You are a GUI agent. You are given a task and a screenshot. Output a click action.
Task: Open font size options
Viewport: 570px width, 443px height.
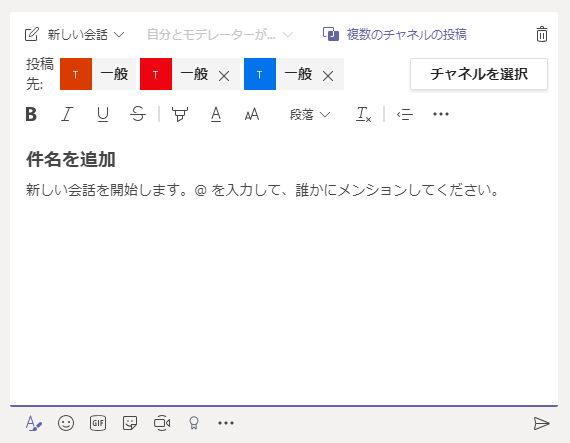tap(252, 114)
